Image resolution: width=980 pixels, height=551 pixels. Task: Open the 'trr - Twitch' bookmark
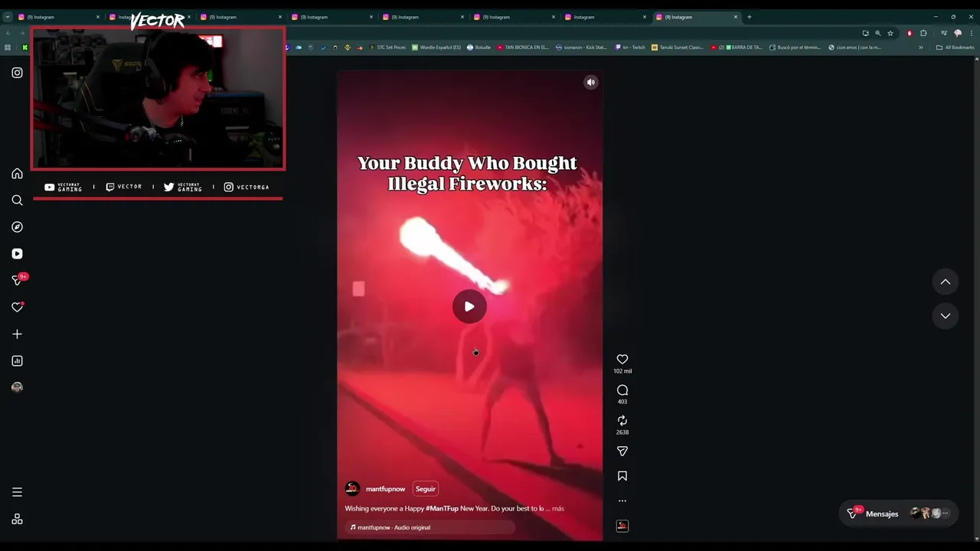point(630,47)
